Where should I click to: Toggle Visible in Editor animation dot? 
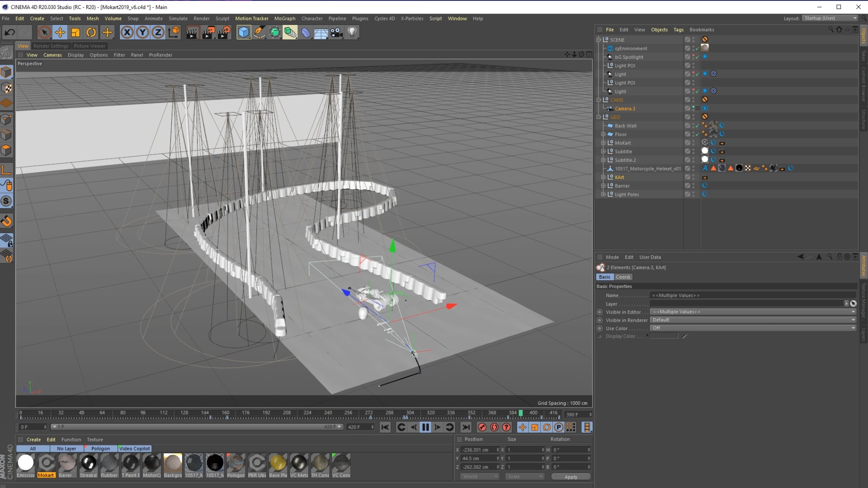600,312
